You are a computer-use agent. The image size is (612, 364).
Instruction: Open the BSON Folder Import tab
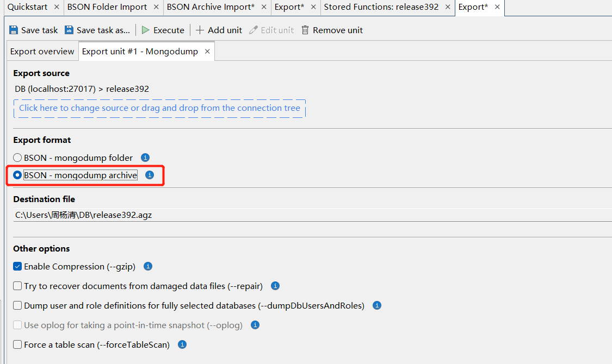[107, 7]
